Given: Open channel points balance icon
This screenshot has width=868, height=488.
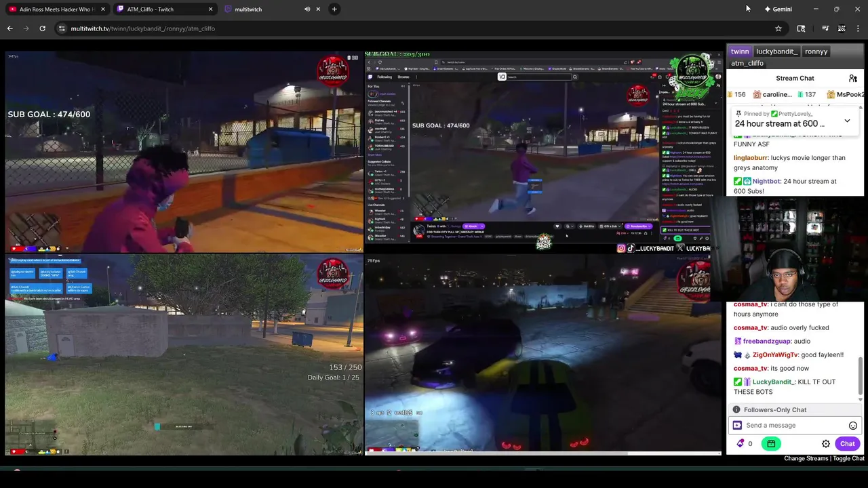Looking at the screenshot, I should pos(744,444).
